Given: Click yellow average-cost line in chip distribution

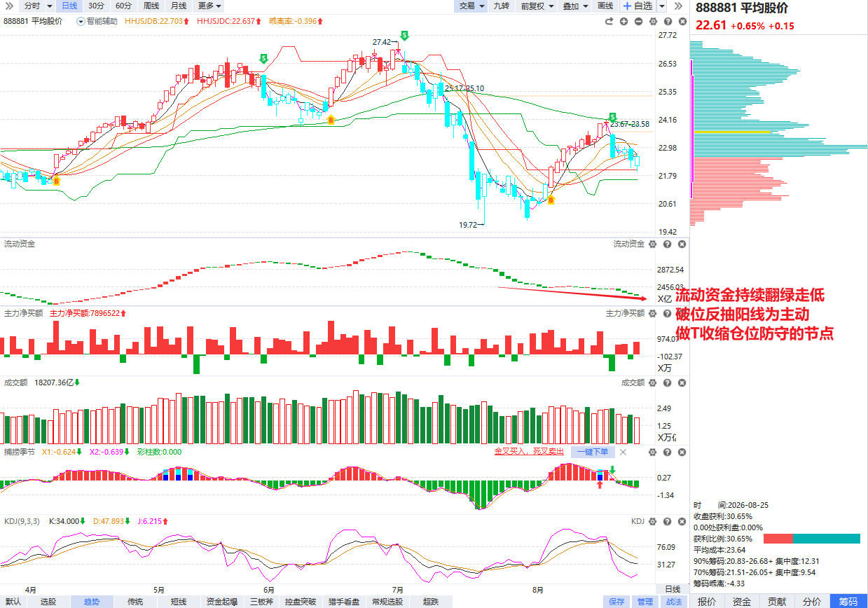Looking at the screenshot, I should coord(731,132).
